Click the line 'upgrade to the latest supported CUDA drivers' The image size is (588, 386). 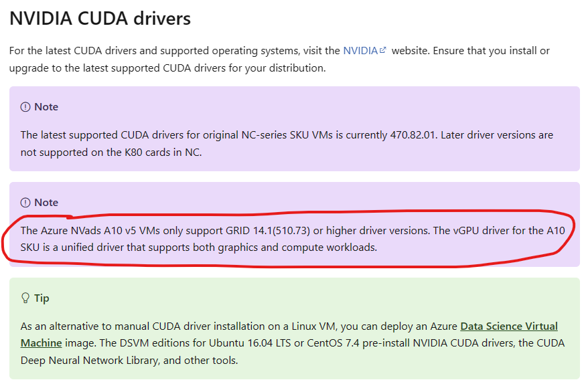pos(167,68)
